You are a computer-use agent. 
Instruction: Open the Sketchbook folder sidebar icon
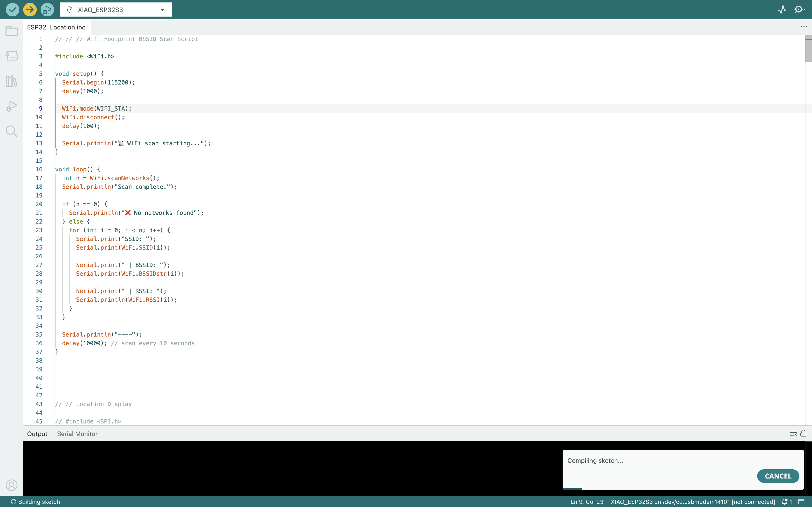11,31
